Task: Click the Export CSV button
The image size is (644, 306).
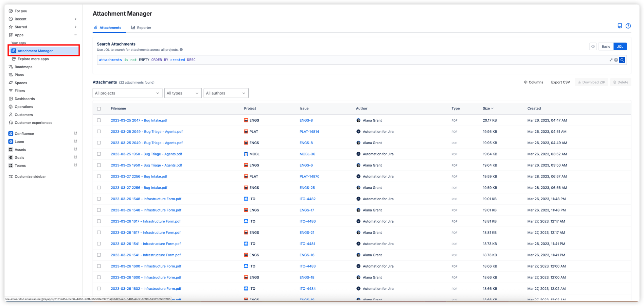Action: coord(560,82)
